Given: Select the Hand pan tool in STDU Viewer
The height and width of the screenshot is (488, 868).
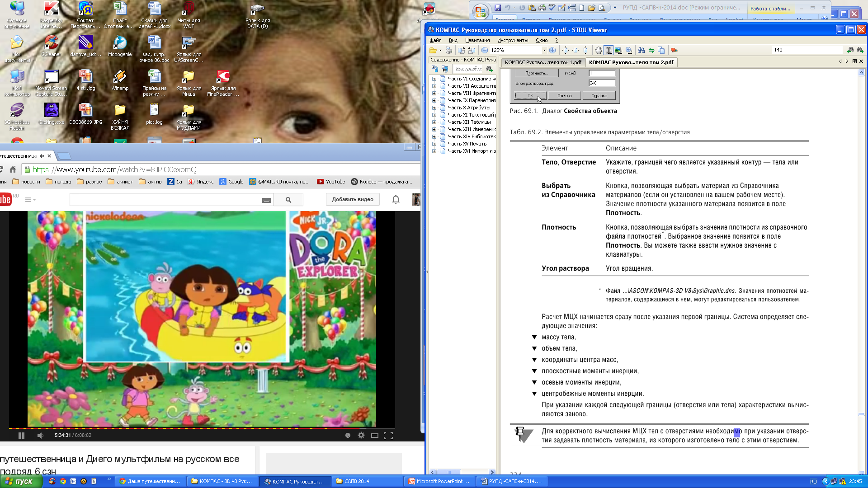Looking at the screenshot, I should point(599,50).
